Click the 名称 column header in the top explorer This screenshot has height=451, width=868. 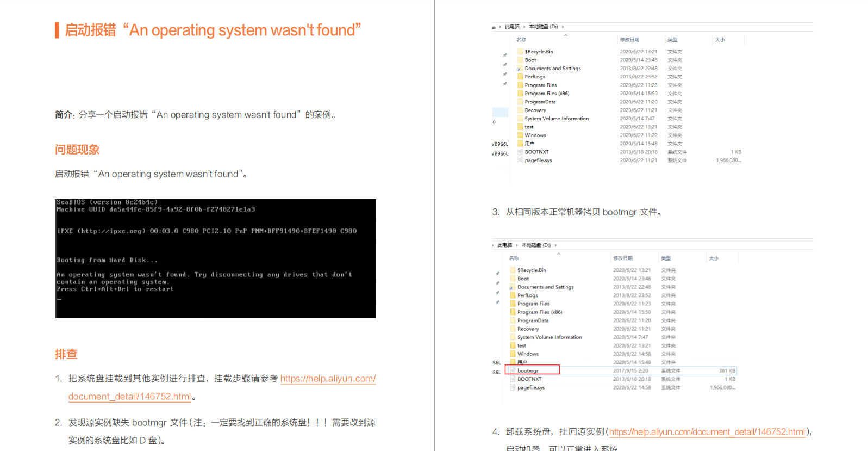pos(521,40)
